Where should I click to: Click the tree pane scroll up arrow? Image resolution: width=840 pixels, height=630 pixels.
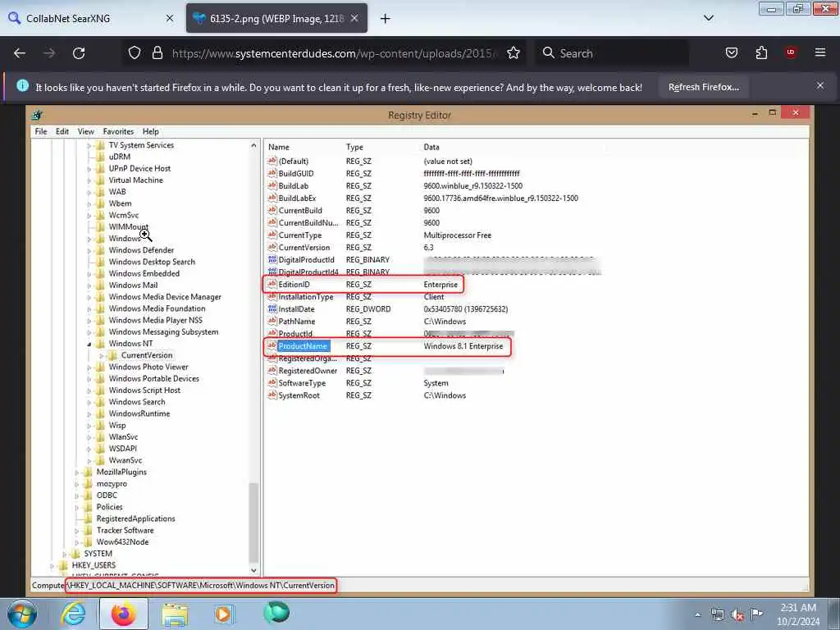(x=254, y=145)
